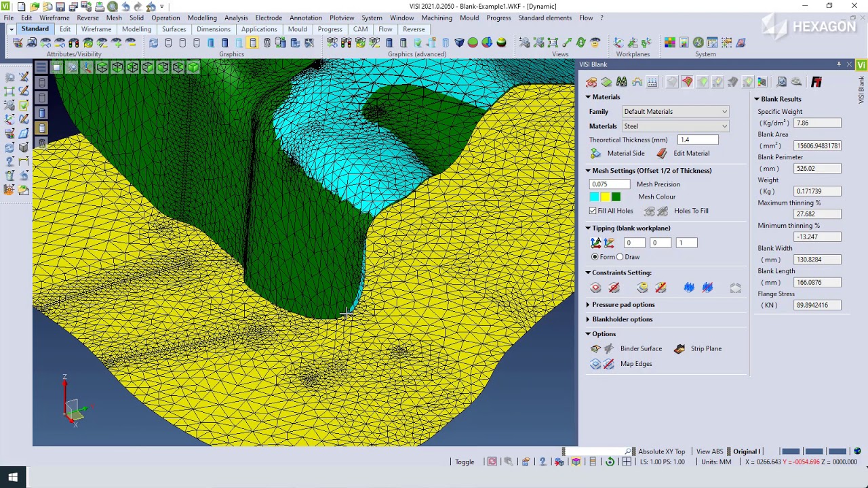Image resolution: width=868 pixels, height=488 pixels.
Task: Expand the Pressure pad options section
Action: pos(588,305)
